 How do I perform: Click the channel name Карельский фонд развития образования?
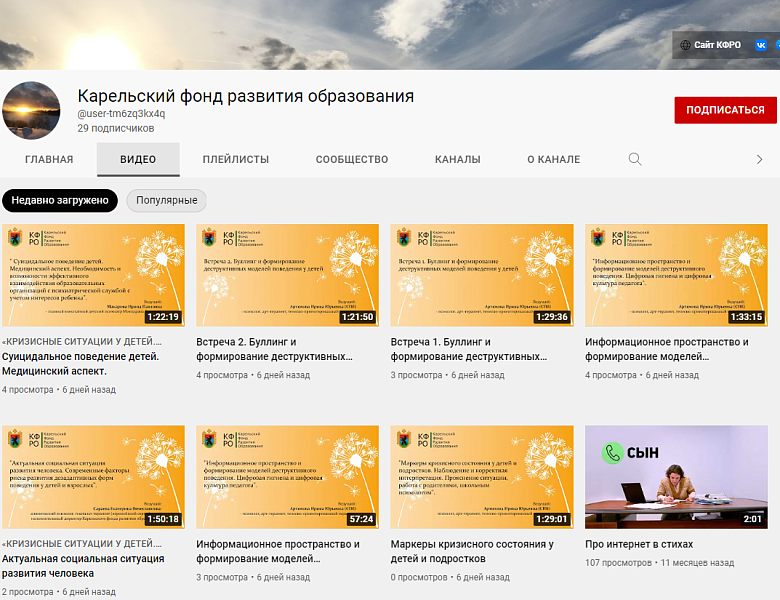pyautogui.click(x=246, y=96)
